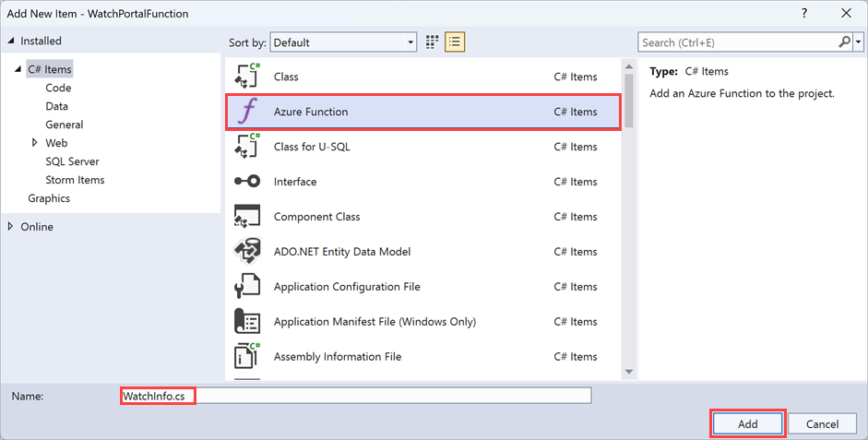
Task: Click the template list scroll-down arrow
Action: (x=629, y=372)
